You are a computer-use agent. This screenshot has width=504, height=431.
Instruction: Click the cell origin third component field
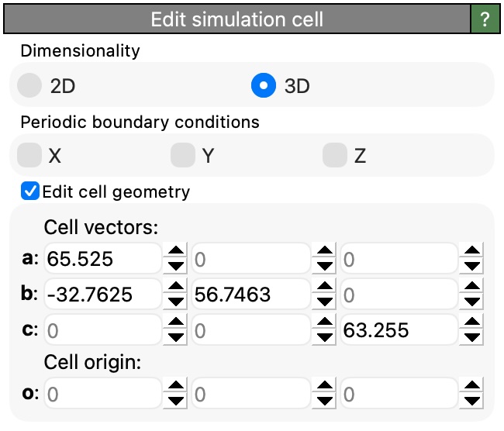click(x=397, y=395)
